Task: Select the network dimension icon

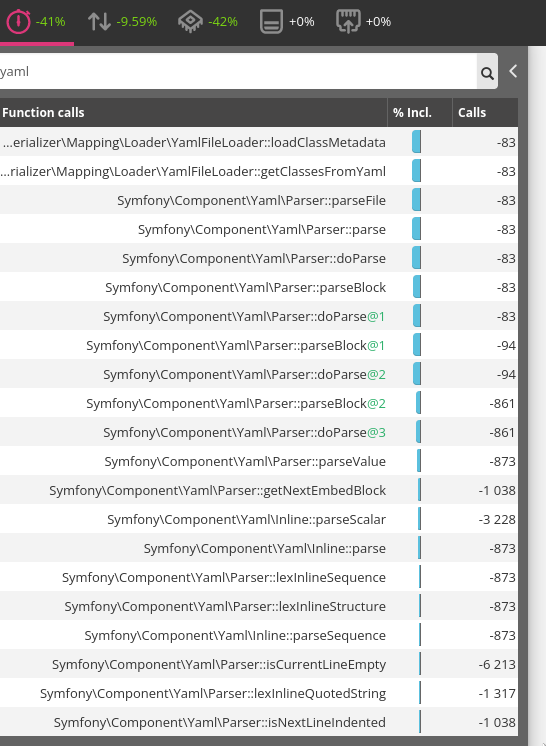Action: click(x=348, y=21)
